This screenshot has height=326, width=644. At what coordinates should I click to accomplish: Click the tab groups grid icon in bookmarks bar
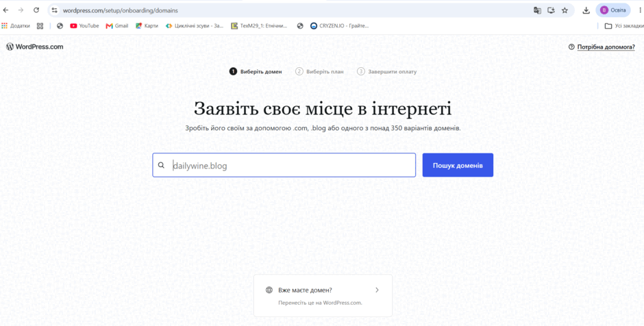[x=40, y=26]
